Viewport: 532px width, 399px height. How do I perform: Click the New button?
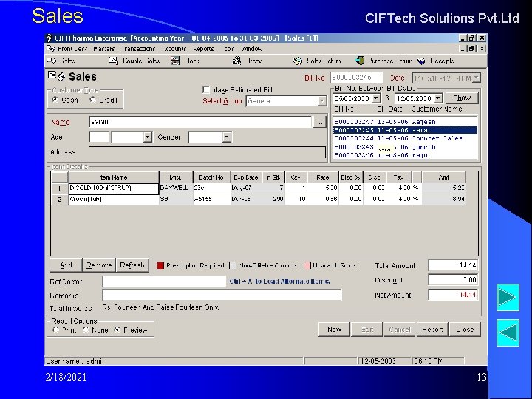pyautogui.click(x=334, y=329)
